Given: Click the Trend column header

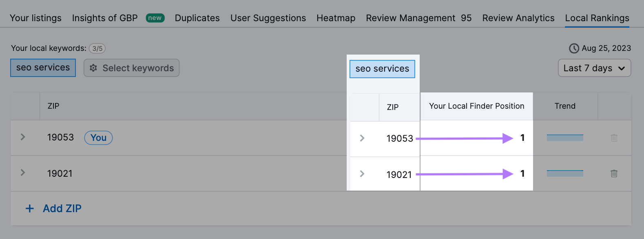Looking at the screenshot, I should pyautogui.click(x=565, y=106).
